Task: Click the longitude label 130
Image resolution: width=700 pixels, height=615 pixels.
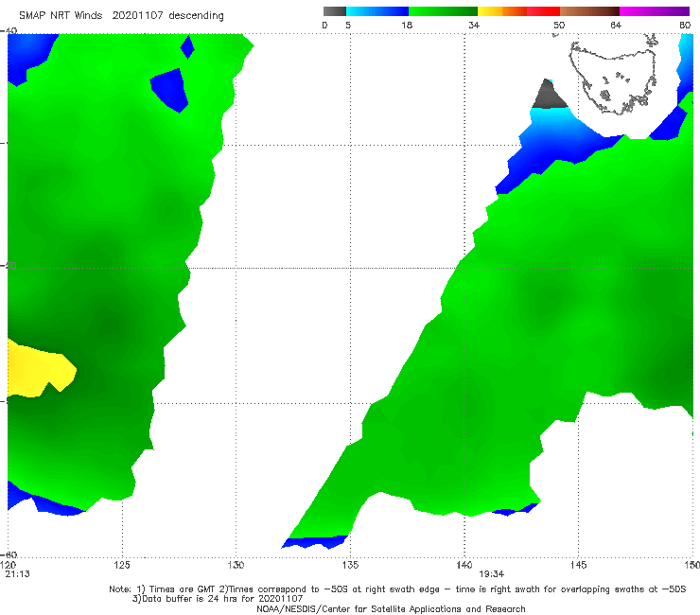Action: pos(236,566)
